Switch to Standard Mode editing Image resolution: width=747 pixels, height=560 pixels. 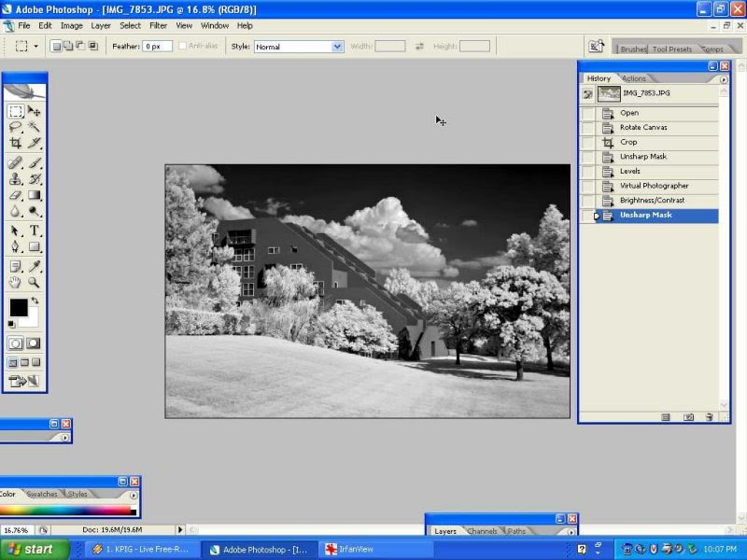(x=15, y=343)
